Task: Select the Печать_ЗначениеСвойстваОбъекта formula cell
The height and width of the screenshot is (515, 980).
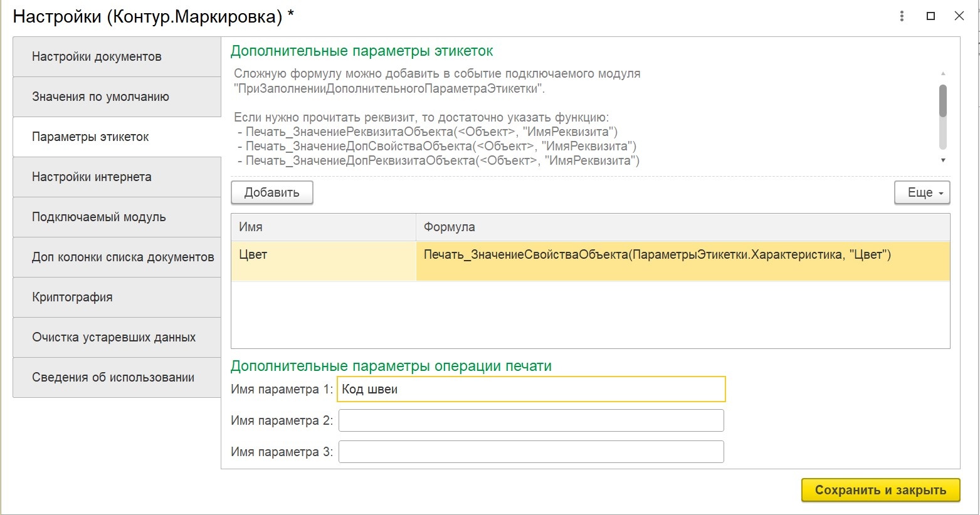Action: coord(683,261)
